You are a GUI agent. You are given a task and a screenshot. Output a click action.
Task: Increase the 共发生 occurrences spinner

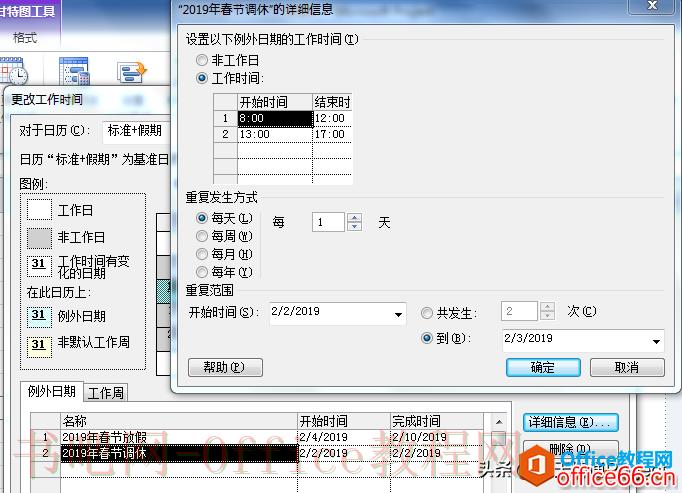[x=547, y=306]
